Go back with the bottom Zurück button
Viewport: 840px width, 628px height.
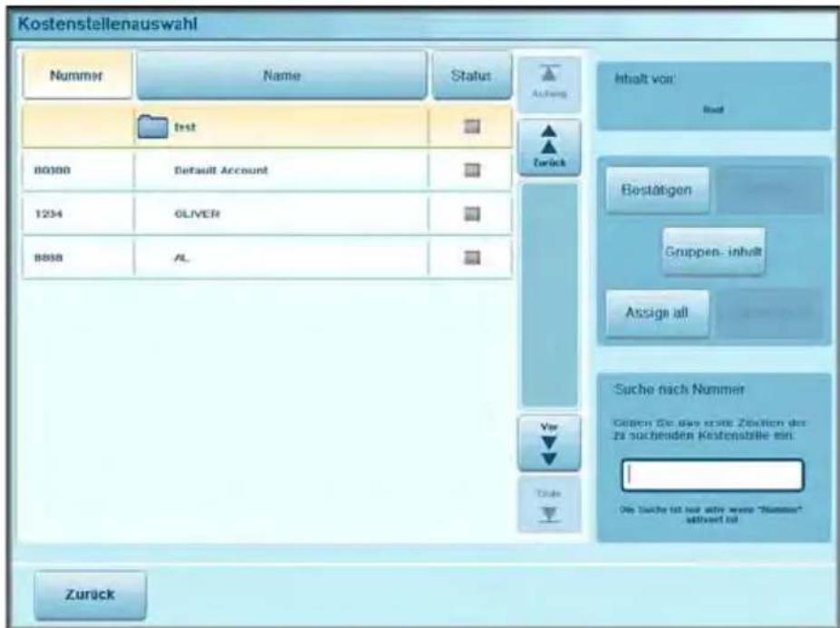pyautogui.click(x=90, y=594)
